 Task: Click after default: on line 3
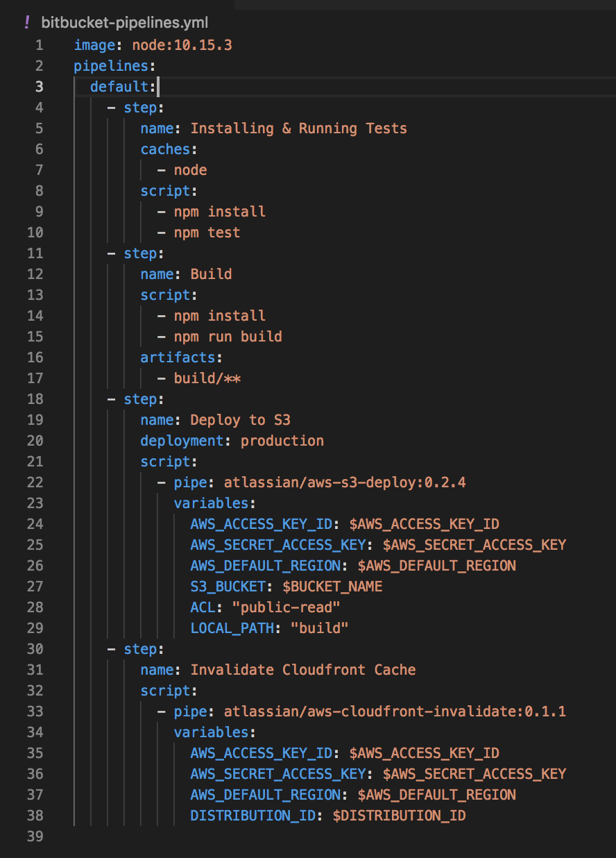pos(158,87)
